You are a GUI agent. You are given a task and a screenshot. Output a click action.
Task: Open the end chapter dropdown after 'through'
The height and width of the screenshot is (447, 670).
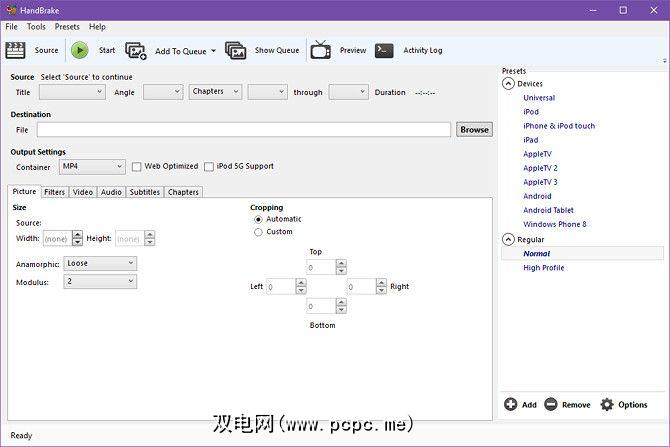point(348,92)
